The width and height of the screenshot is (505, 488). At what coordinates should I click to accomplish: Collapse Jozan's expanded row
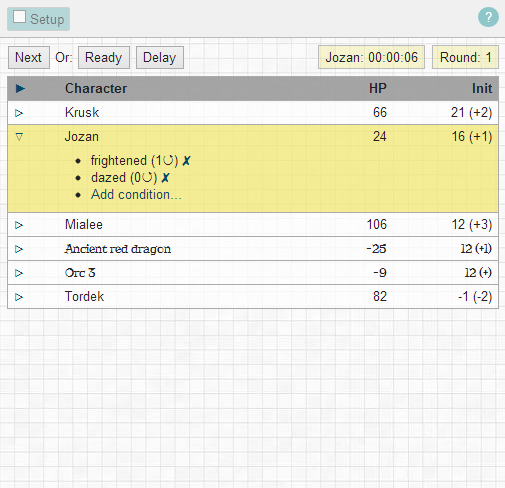pos(19,137)
